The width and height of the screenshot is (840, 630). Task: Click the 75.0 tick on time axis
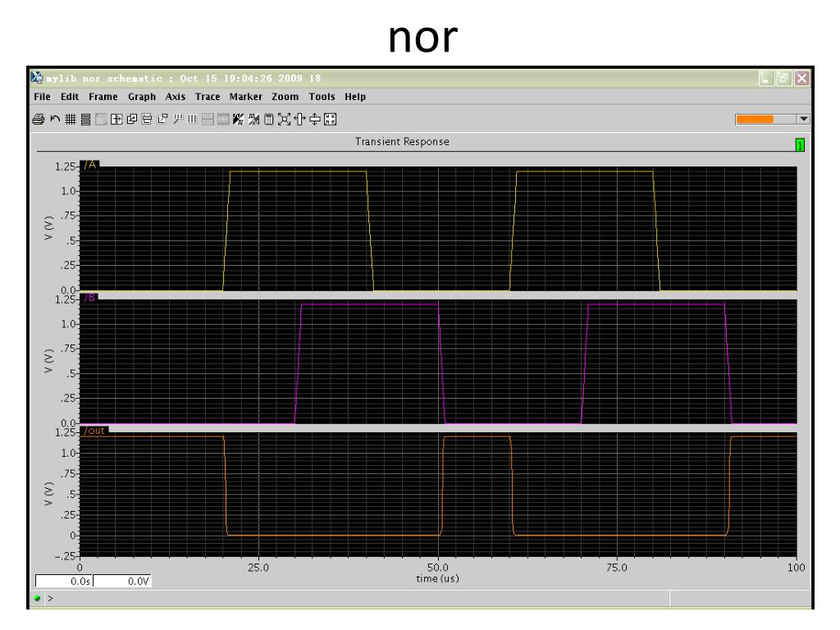pos(617,568)
